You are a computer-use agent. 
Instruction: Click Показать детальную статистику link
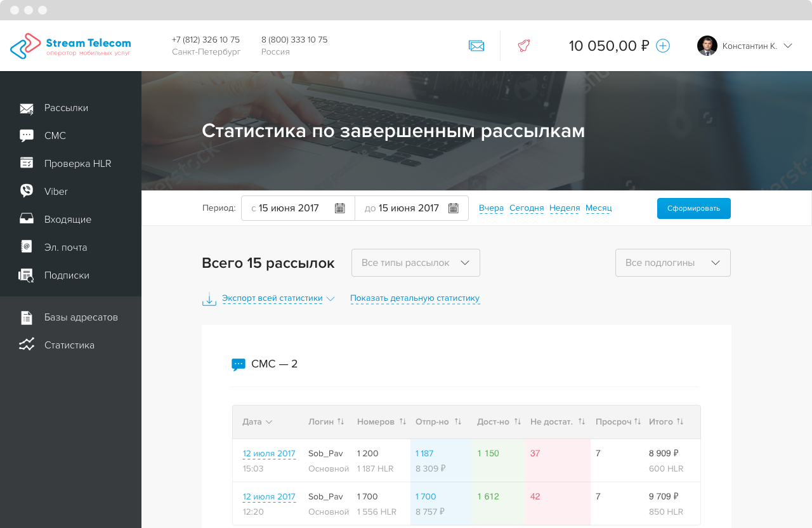point(415,298)
